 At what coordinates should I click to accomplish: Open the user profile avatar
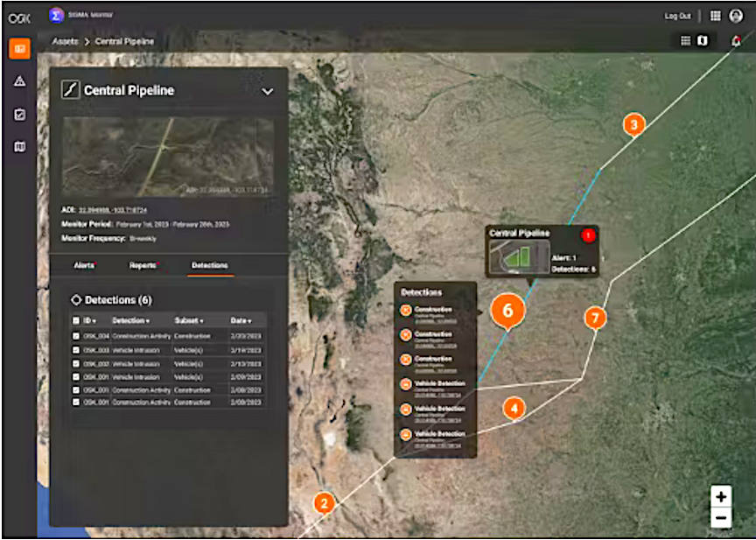tap(736, 16)
